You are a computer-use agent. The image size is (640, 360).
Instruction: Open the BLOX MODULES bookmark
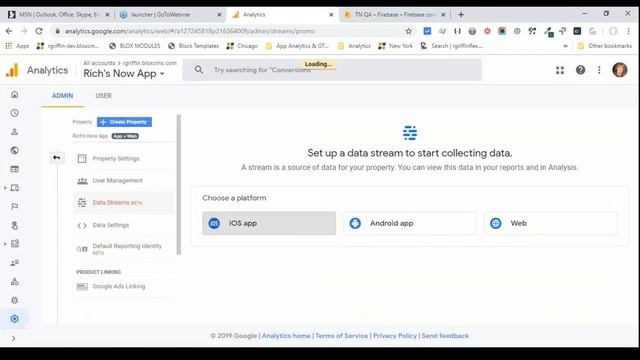pos(135,46)
